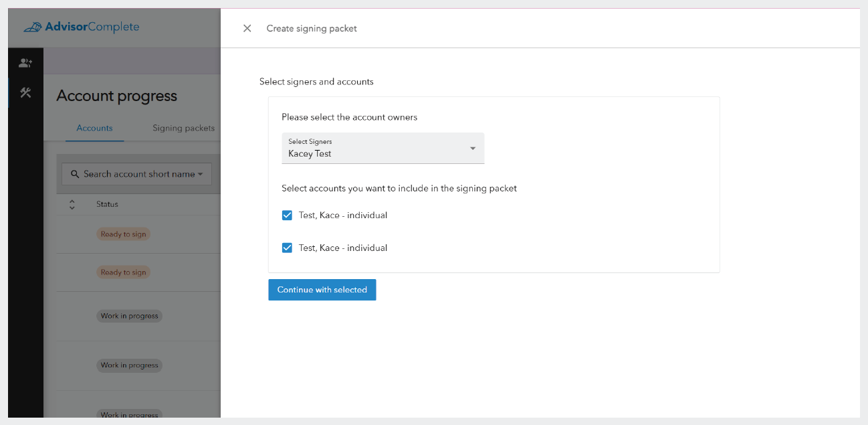Click the magnifier icon in the search box
Image resolution: width=868 pixels, height=425 pixels.
click(75, 174)
